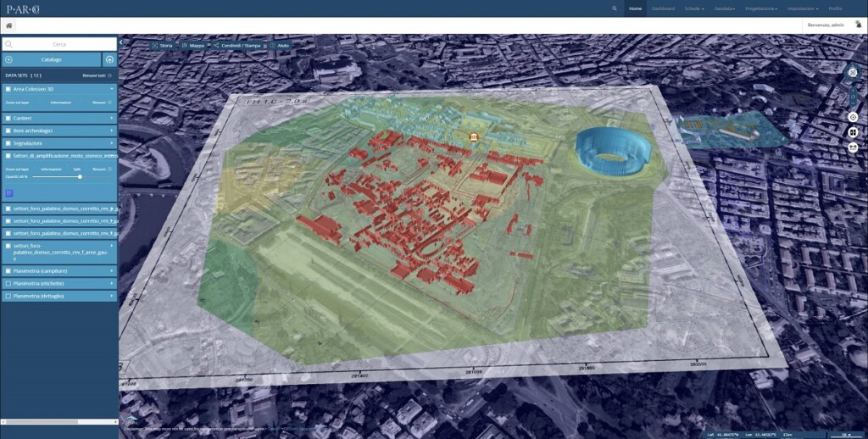This screenshot has height=439, width=868.
Task: Click Rimuovi under Area Colosseo 3D
Action: pyautogui.click(x=102, y=103)
